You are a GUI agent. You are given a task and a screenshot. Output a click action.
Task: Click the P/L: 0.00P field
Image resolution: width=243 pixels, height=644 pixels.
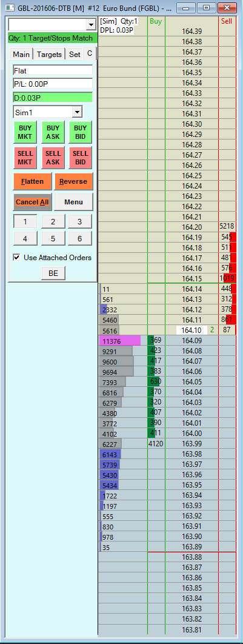click(x=53, y=84)
